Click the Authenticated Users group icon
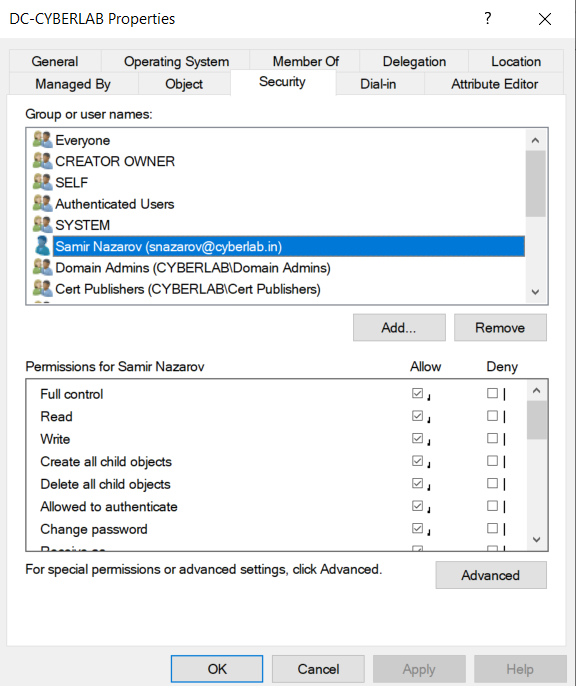Viewport: 576px width, 686px height. click(x=42, y=203)
